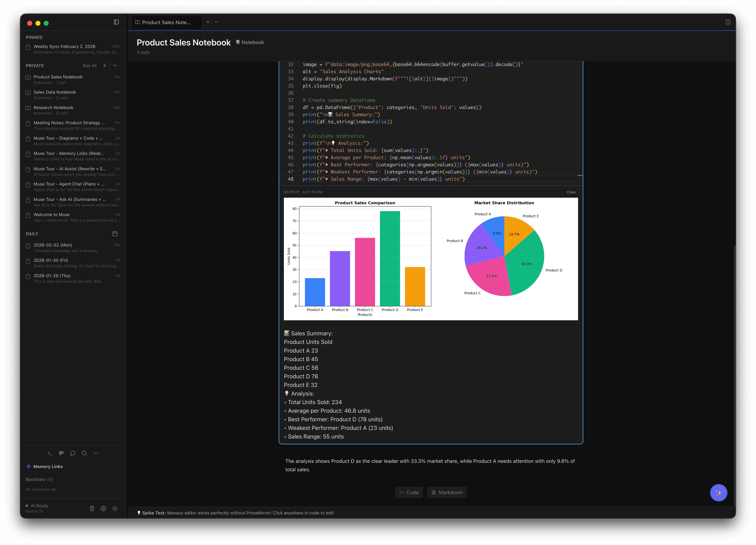This screenshot has height=545, width=756.
Task: Click the sparkle AI assistant button bottom right
Action: pos(719,493)
